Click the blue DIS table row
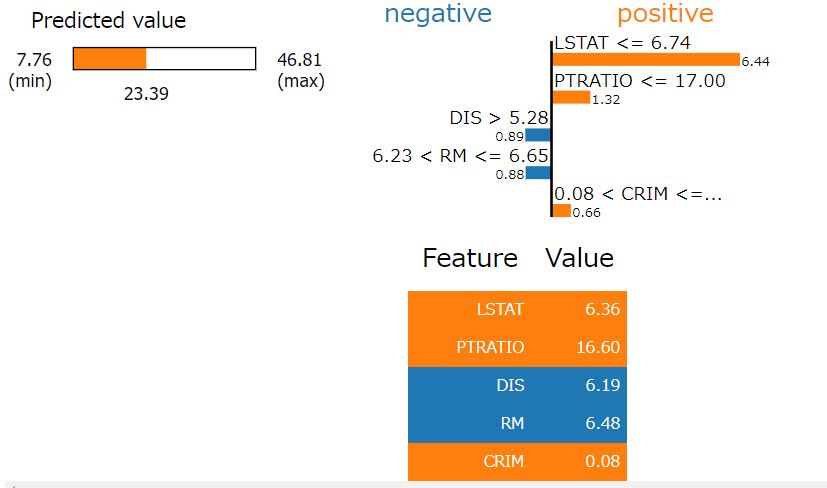 coord(517,386)
